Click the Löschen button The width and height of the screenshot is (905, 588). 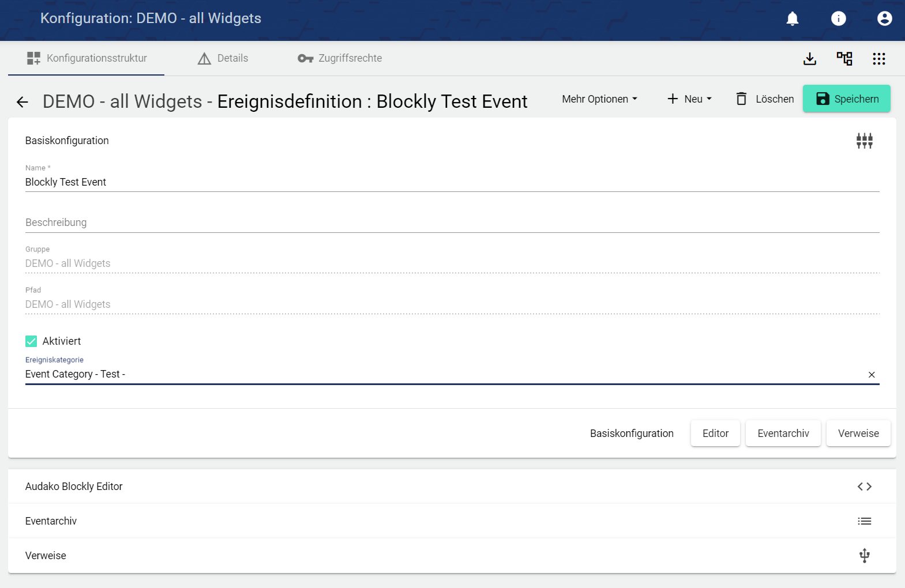point(765,99)
